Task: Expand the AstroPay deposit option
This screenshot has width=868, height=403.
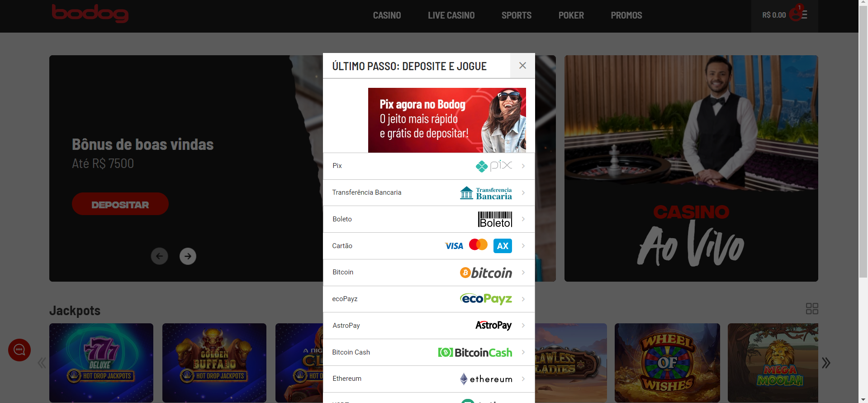Action: tap(523, 326)
